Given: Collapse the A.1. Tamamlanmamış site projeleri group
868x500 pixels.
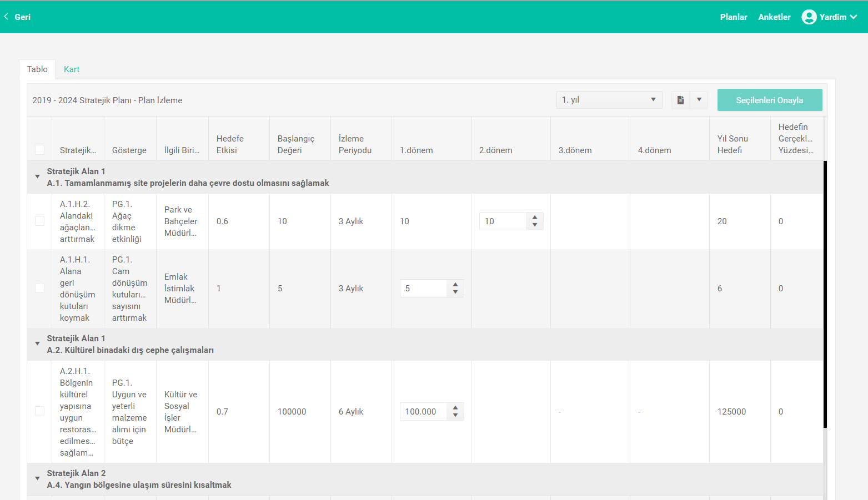Looking at the screenshot, I should point(37,176).
